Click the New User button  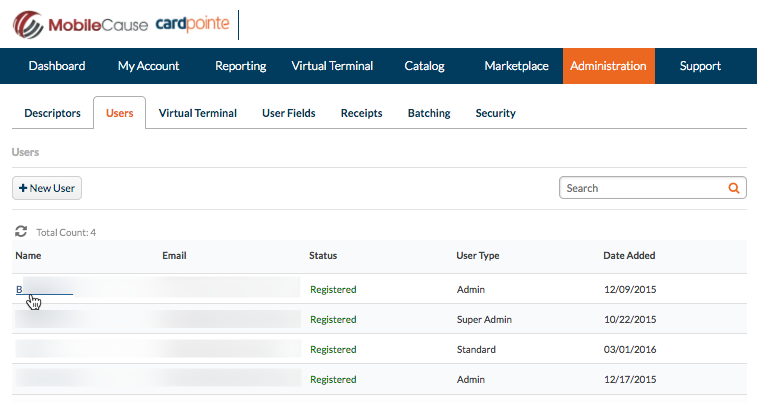click(x=47, y=188)
